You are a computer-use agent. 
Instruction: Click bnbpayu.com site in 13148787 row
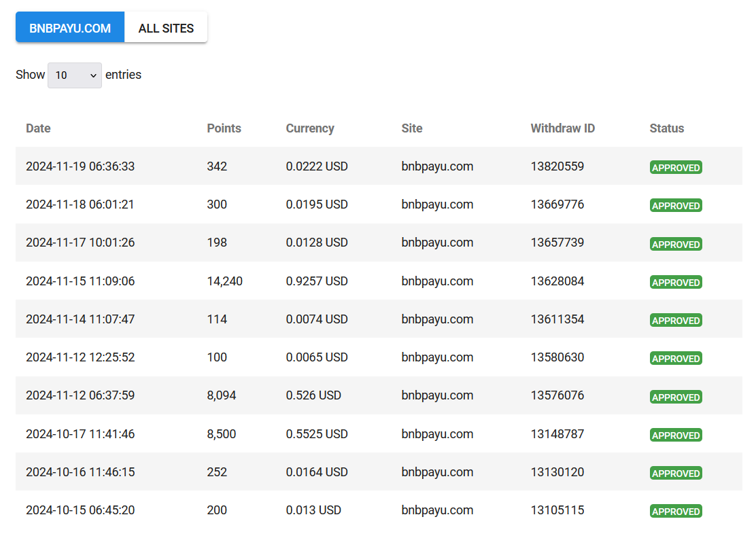(x=437, y=434)
